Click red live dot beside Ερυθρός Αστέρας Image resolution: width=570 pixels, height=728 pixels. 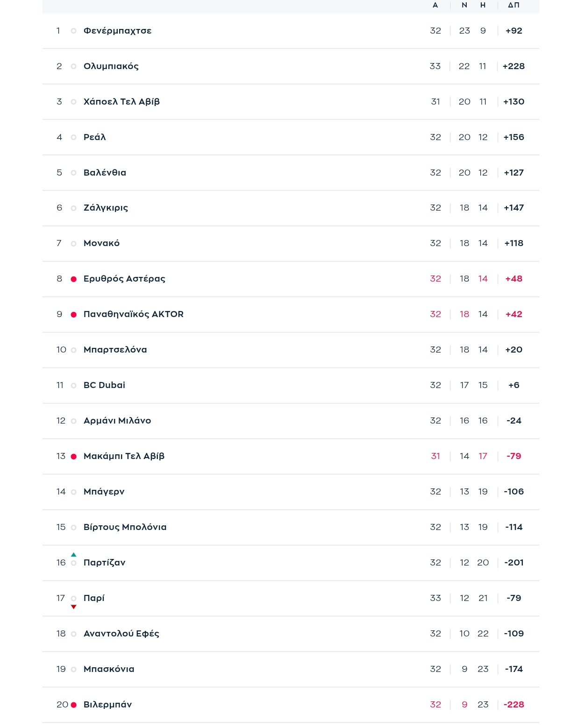(x=73, y=279)
